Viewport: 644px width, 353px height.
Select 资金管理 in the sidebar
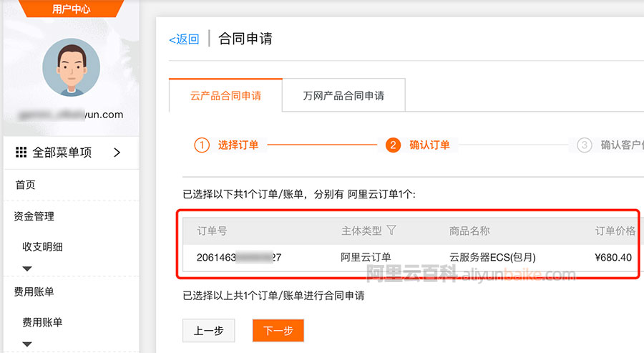tap(34, 216)
